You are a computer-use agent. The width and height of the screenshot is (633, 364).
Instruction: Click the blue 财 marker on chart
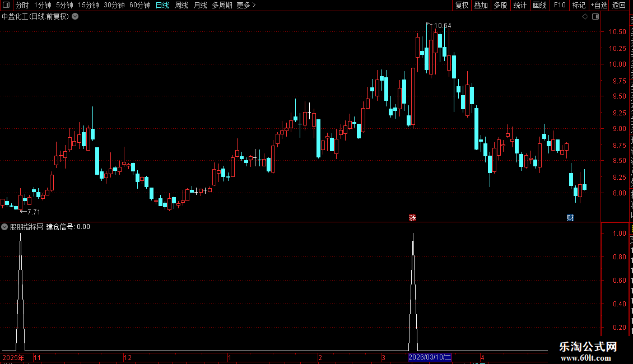(570, 217)
